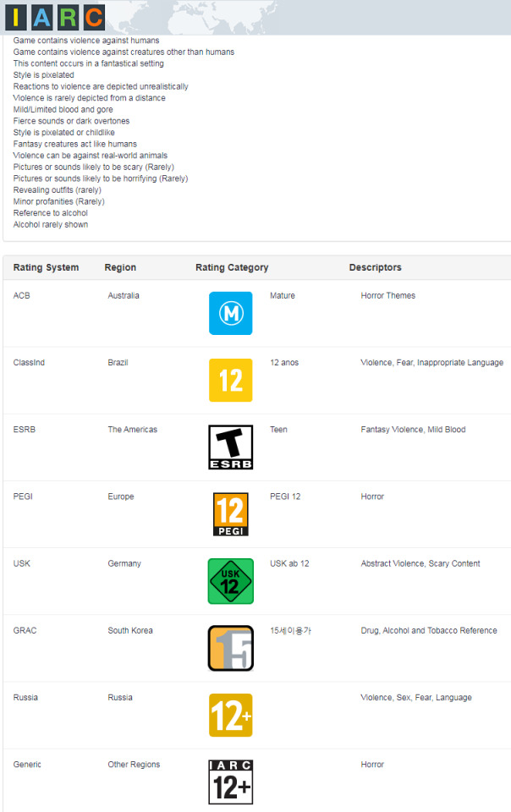This screenshot has width=511, height=812.
Task: Click the Region column header
Action: (120, 267)
